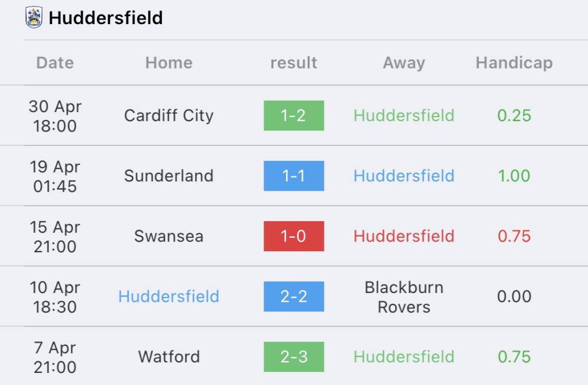Sort by the Handicap column header

(x=514, y=63)
